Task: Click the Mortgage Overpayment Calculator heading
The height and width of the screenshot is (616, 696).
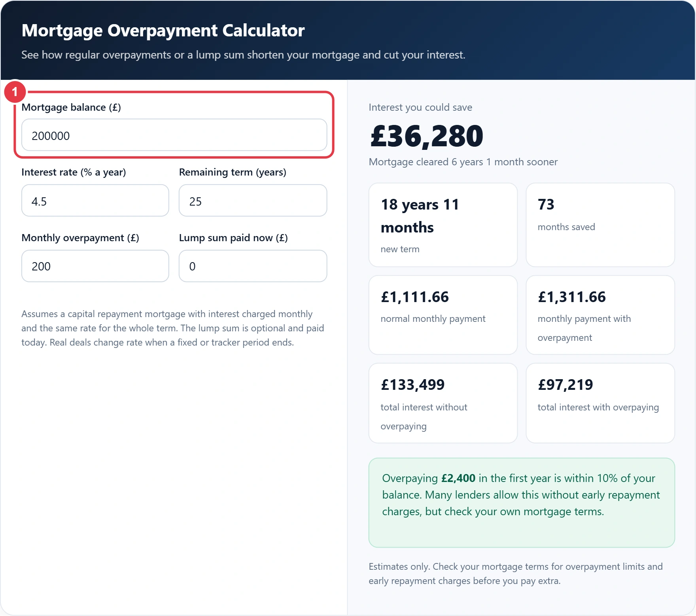Action: tap(163, 30)
